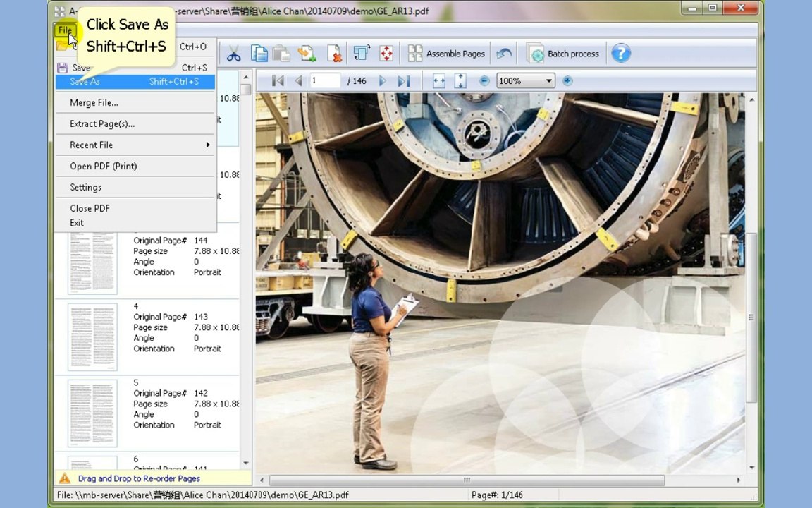Click the Fit Width icon
Screen dimensions: 812x508
tap(439, 81)
